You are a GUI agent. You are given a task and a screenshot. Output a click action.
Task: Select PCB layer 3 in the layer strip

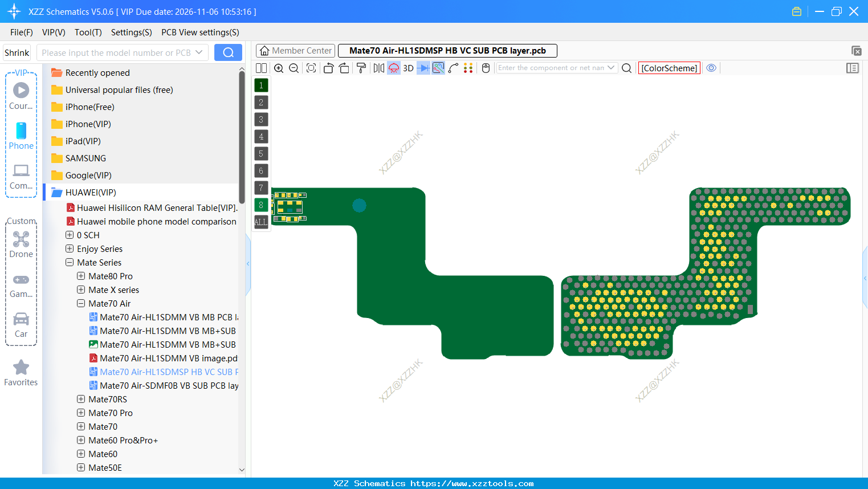tap(260, 119)
